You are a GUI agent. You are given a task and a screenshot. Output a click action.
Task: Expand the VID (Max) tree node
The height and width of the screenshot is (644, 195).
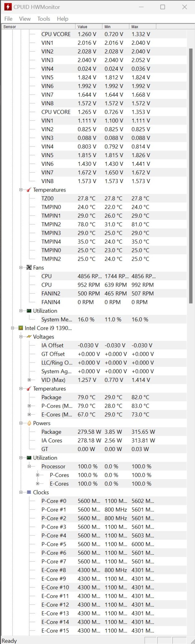click(29, 380)
